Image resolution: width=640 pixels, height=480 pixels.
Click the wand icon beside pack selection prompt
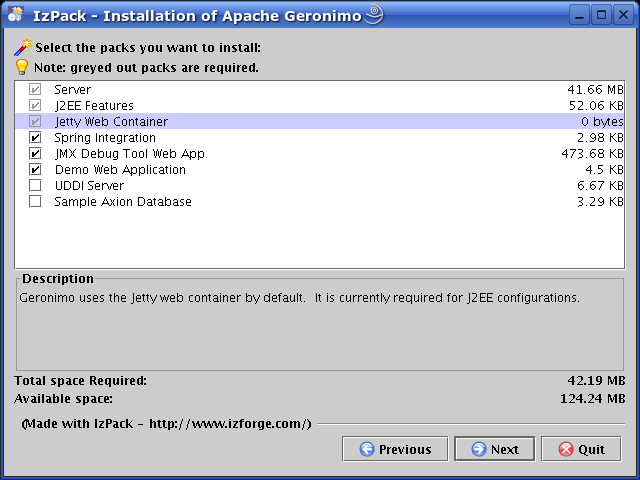pos(23,47)
